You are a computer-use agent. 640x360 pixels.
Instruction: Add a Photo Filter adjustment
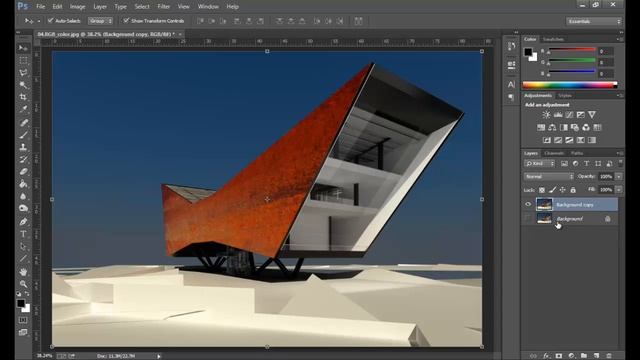coord(575,127)
